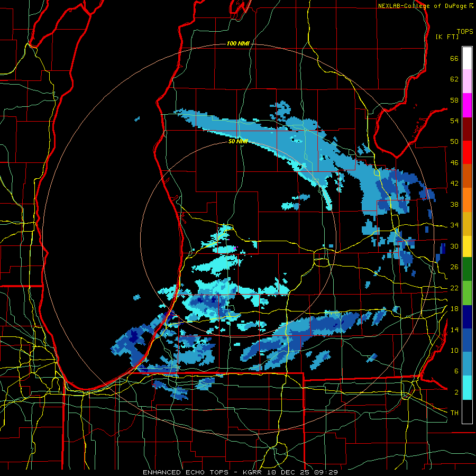Click the white swatch atop the tops legend
Image resolution: width=476 pixels, height=476 pixels.
[467, 58]
